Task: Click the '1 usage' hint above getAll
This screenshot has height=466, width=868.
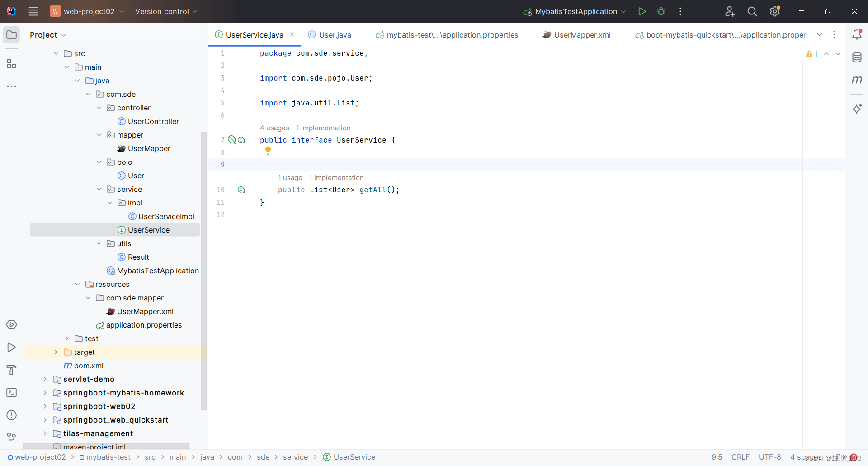Action: pyautogui.click(x=290, y=178)
